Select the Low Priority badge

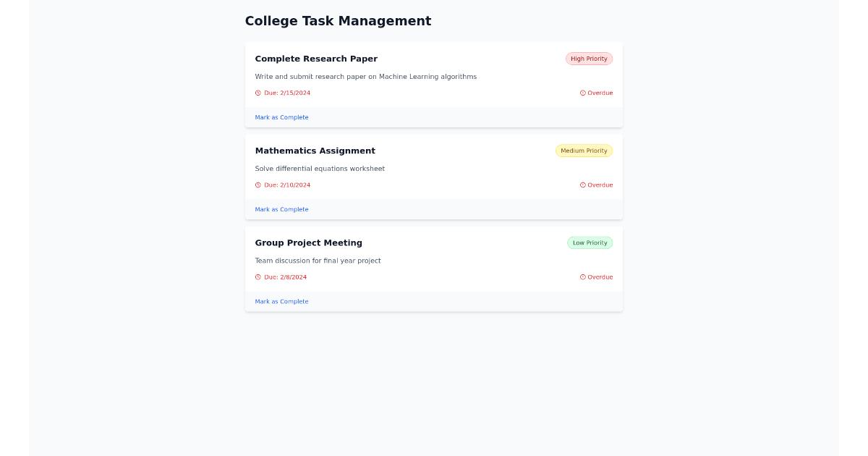click(590, 242)
